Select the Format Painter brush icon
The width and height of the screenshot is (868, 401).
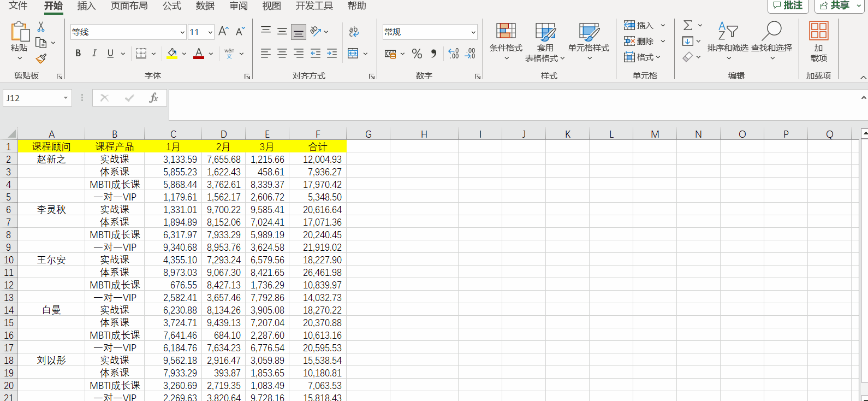pyautogui.click(x=41, y=58)
